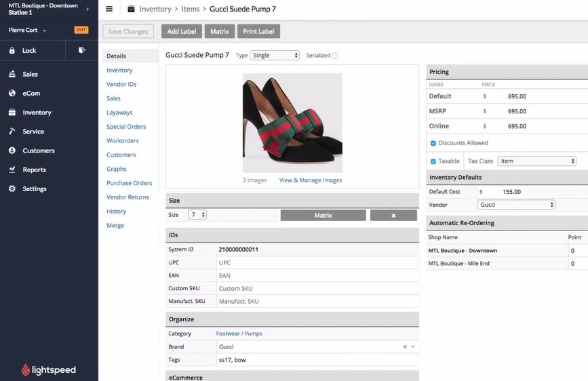Click the Add Label button
This screenshot has width=588, height=381.
pyautogui.click(x=182, y=31)
